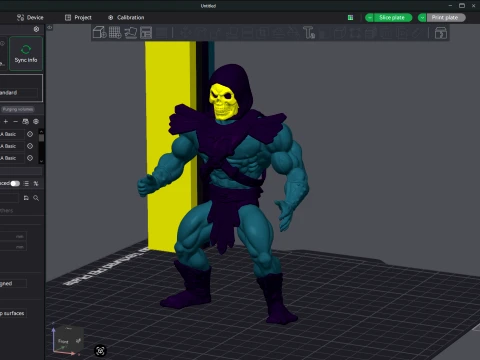Viewport: 480px width, 360px height.
Task: Click the first mm input field
Action: click(x=13, y=236)
